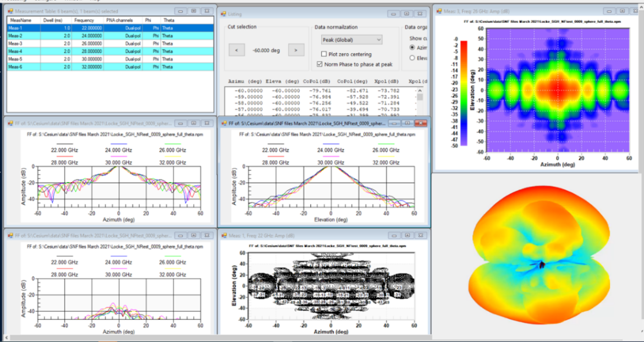The image size is (644, 342).
Task: Select the Eleva radio button under Show cu
Action: click(412, 58)
